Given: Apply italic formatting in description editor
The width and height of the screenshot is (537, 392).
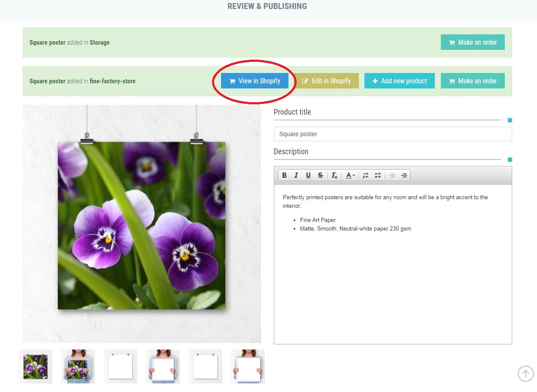Looking at the screenshot, I should click(x=296, y=175).
